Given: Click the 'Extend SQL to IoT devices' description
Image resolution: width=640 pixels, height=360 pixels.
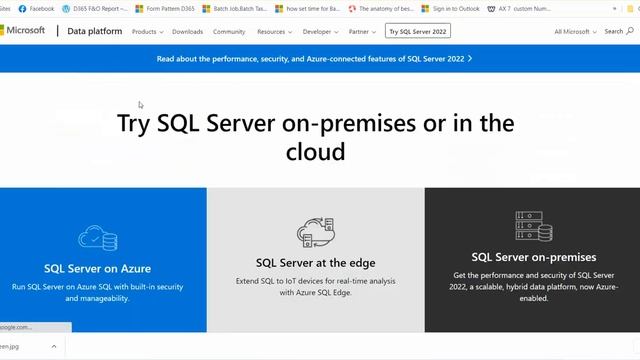Looking at the screenshot, I should click(x=316, y=287).
